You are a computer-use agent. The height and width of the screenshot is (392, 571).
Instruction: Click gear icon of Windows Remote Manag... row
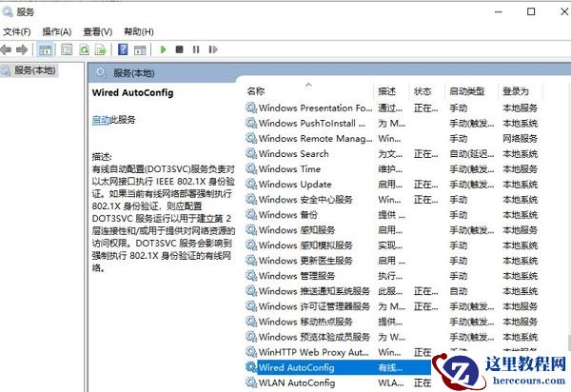point(251,138)
